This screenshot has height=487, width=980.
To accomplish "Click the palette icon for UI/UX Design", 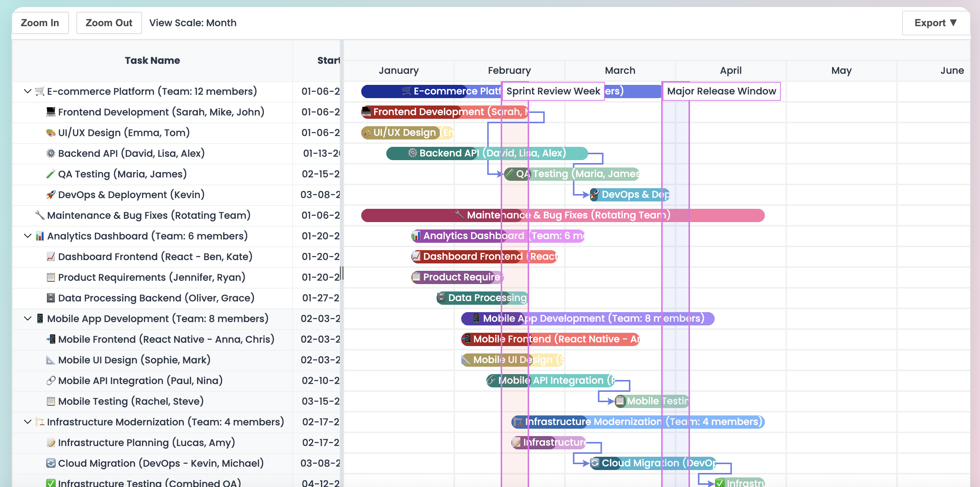I will coord(51,133).
